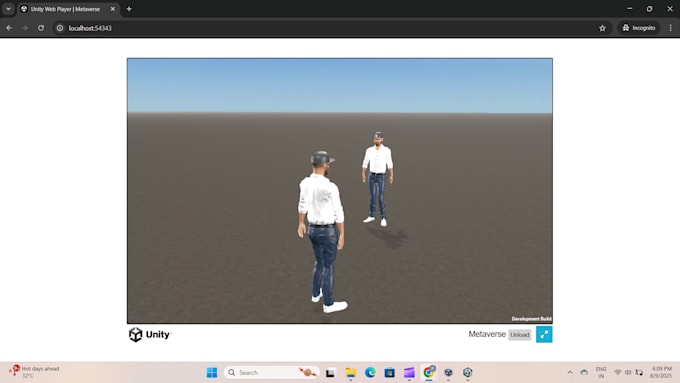Go back to the previous page

tap(9, 28)
